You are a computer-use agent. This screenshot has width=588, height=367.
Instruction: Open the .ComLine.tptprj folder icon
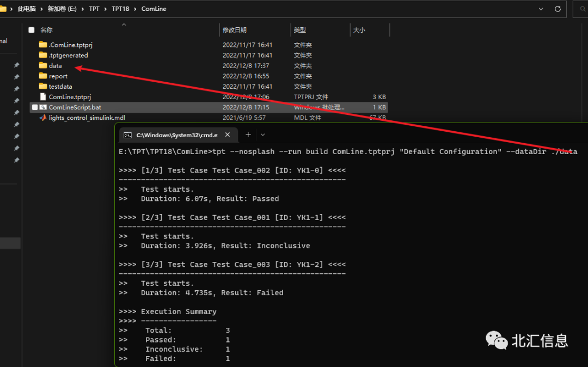[x=43, y=45]
